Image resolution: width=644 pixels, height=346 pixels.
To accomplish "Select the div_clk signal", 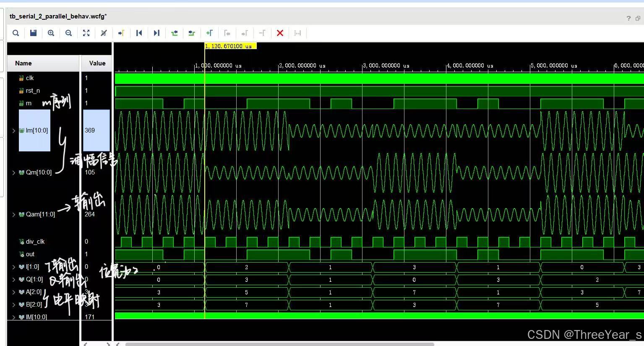I will (35, 242).
